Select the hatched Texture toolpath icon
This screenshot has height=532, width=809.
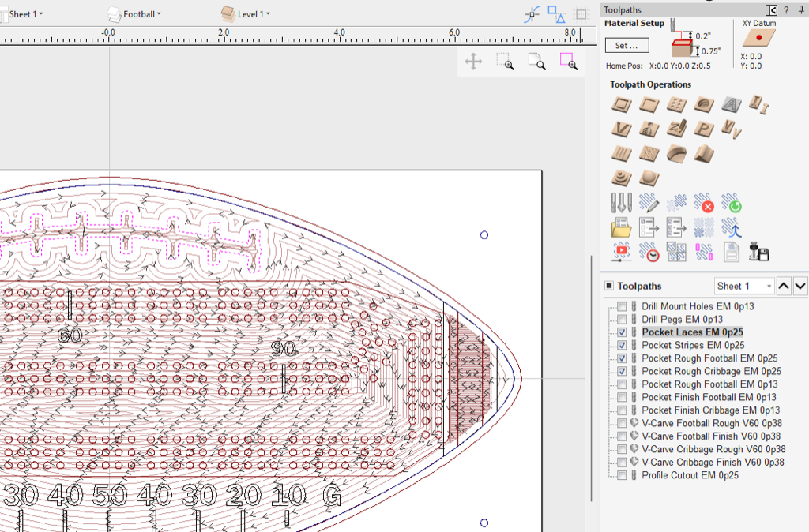649,154
